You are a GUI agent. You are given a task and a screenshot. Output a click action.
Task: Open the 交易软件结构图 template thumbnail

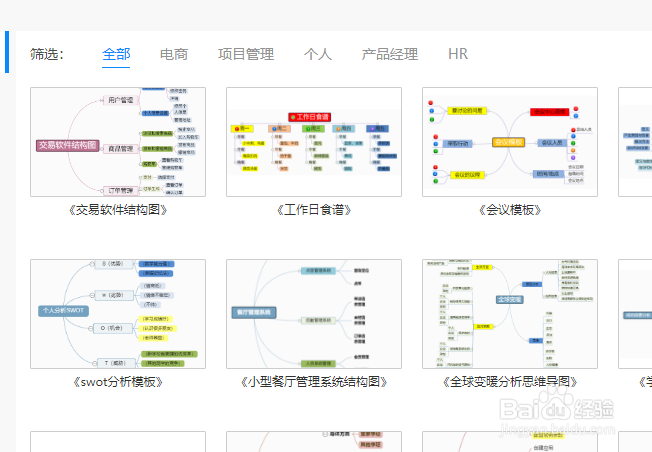(x=118, y=142)
